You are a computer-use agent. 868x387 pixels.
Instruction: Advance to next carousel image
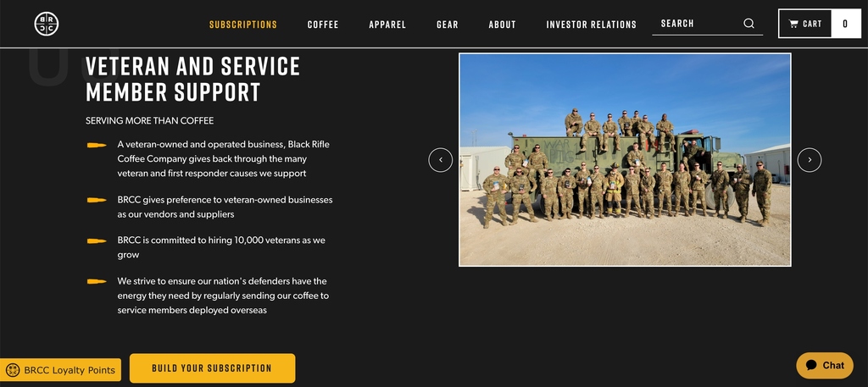810,160
